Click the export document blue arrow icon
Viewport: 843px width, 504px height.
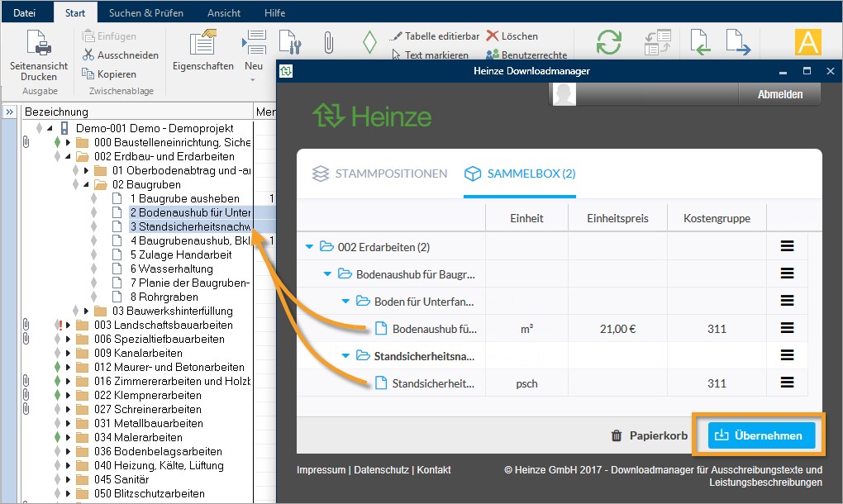pos(737,42)
